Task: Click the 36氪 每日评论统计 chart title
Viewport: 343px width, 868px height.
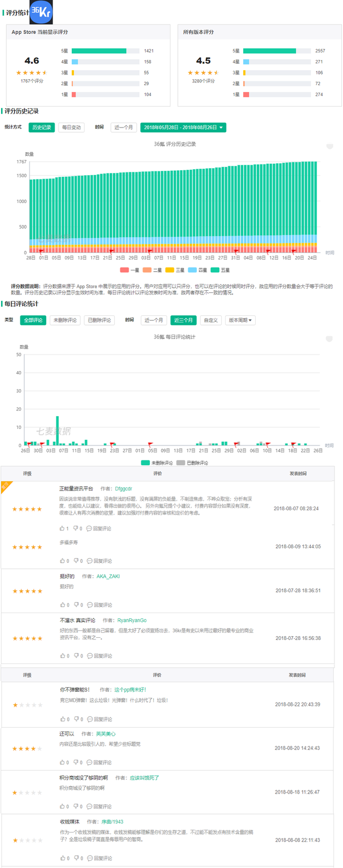Action: (175, 337)
